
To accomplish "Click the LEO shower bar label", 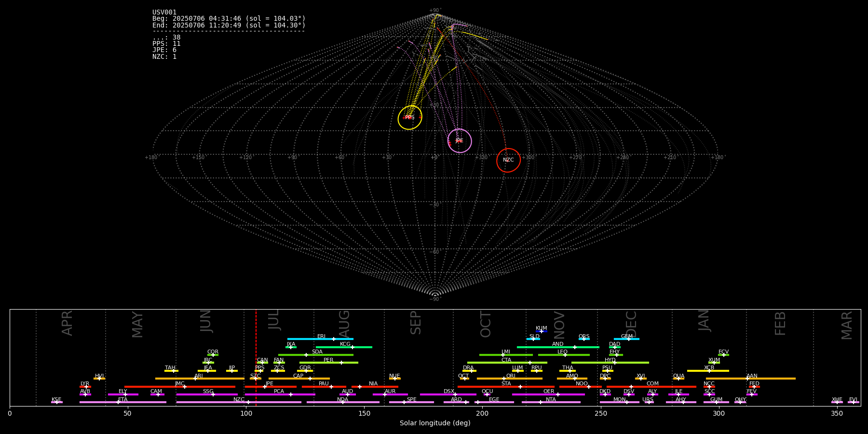I will point(563,352).
